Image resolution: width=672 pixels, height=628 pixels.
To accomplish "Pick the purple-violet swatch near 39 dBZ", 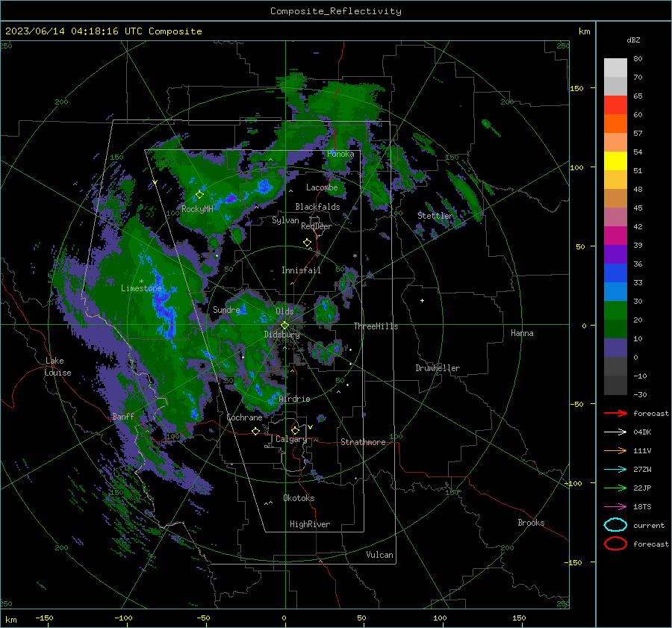I will pos(615,255).
